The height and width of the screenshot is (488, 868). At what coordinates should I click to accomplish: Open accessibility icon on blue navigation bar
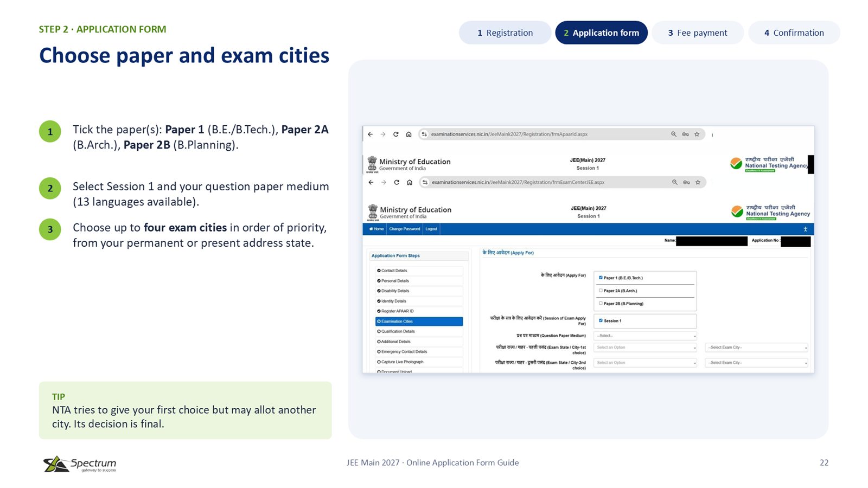(806, 229)
